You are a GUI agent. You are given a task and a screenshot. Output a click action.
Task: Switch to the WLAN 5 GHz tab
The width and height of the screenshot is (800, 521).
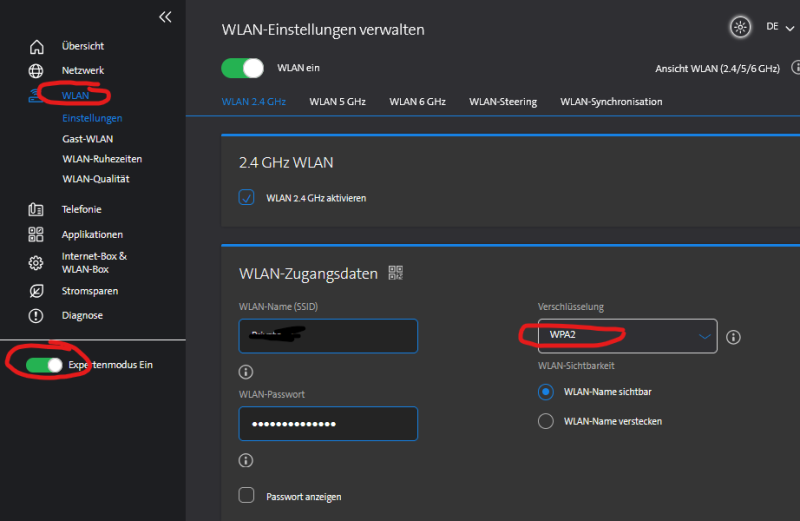coord(337,102)
